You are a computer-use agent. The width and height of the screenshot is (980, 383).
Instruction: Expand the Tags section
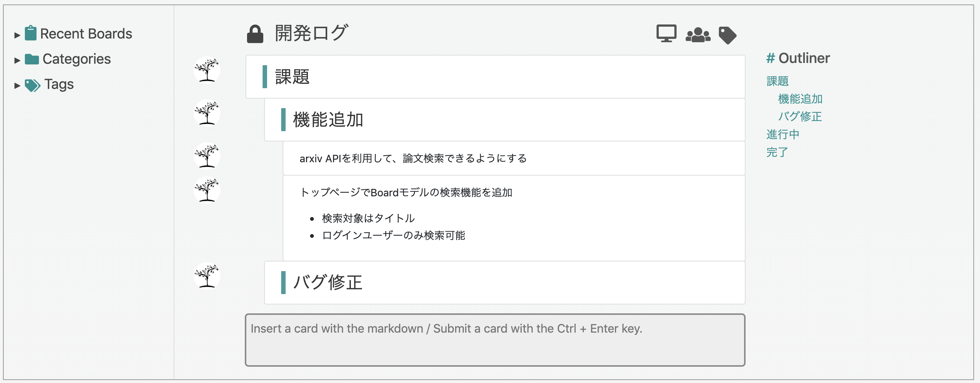click(17, 86)
